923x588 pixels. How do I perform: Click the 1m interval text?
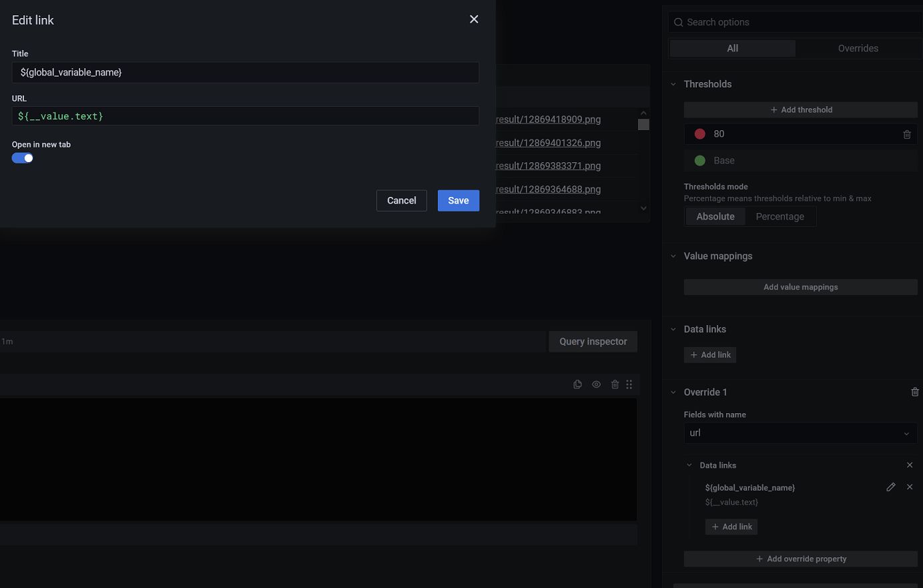[7, 342]
